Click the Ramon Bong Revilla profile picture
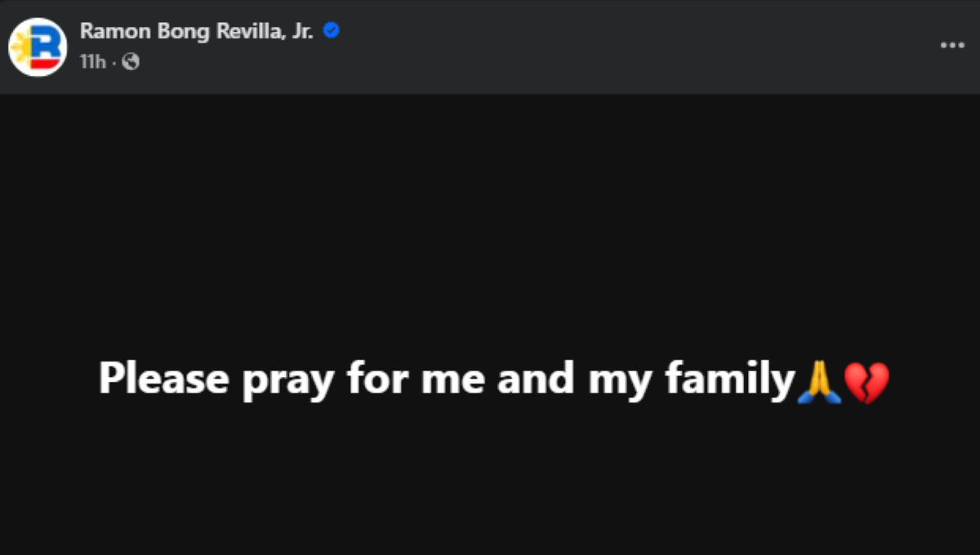980x555 pixels. 38,47
